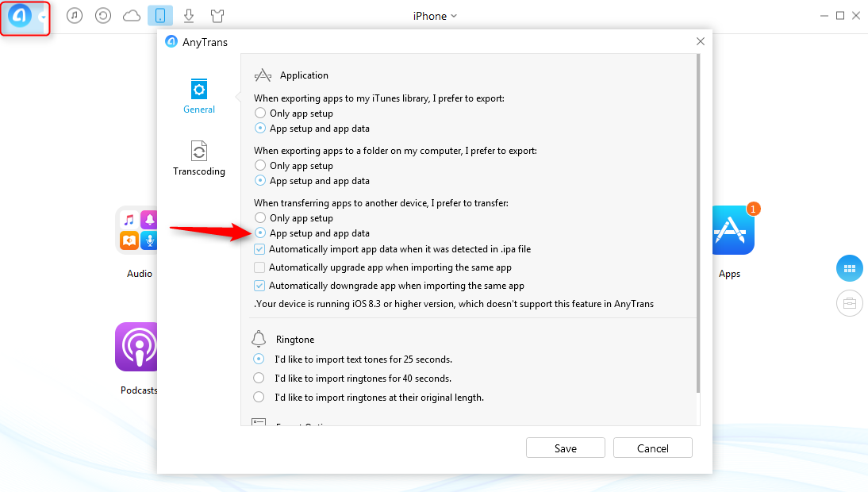Select Only app setup for device transfer
Image resolution: width=868 pixels, height=492 pixels.
(x=260, y=217)
